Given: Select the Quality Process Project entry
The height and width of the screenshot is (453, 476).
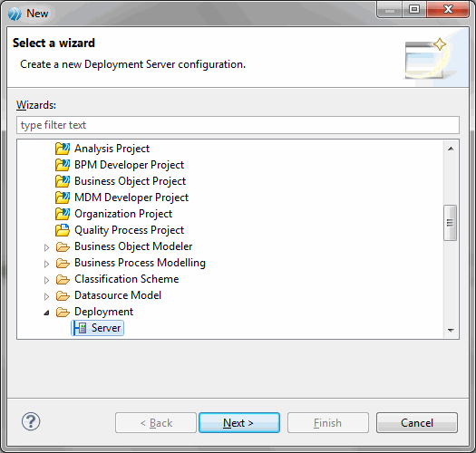Looking at the screenshot, I should [x=130, y=230].
